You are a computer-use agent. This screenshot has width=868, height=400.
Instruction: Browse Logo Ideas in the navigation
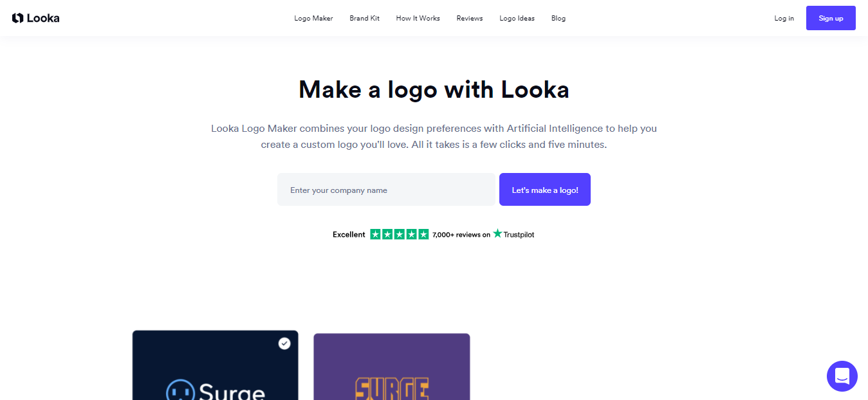(x=517, y=18)
